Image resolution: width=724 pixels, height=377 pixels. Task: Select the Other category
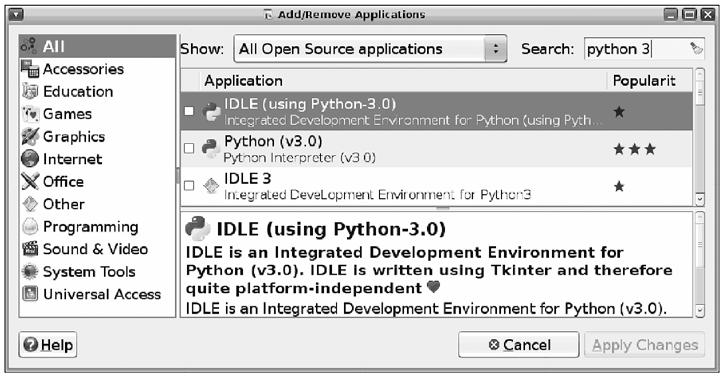(x=97, y=204)
